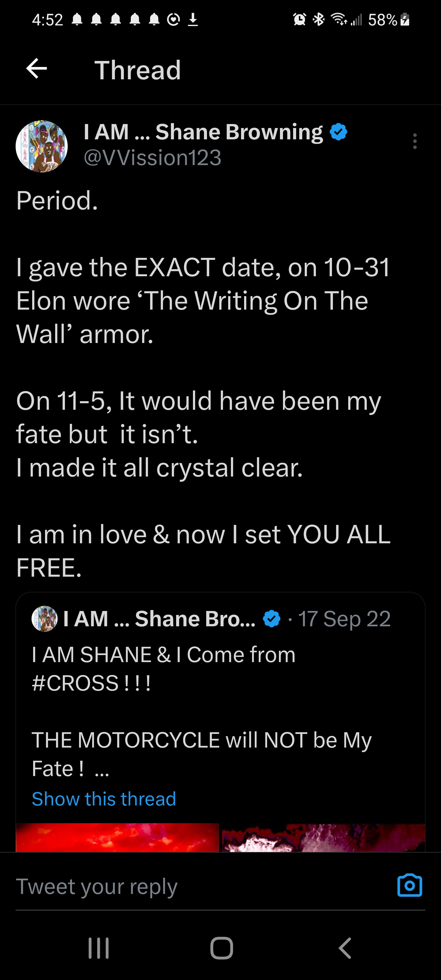Open Shane Browning's profile avatar

(41, 146)
